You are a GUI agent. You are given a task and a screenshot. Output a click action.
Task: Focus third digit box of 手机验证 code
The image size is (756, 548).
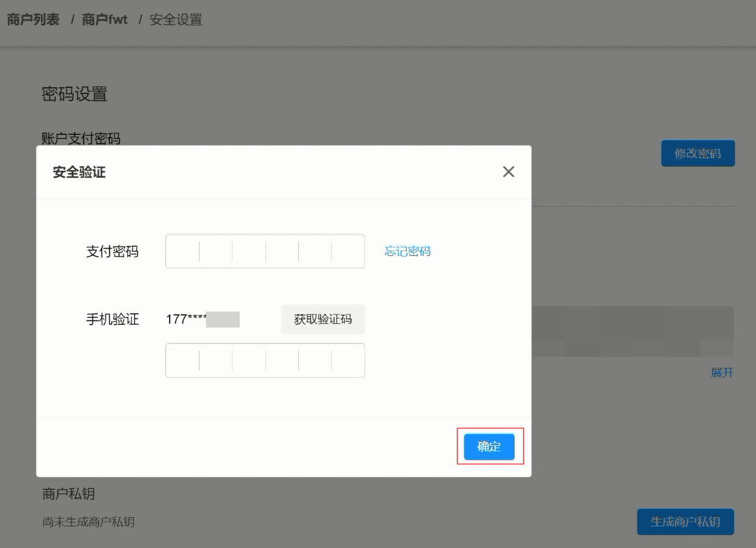[x=249, y=360]
